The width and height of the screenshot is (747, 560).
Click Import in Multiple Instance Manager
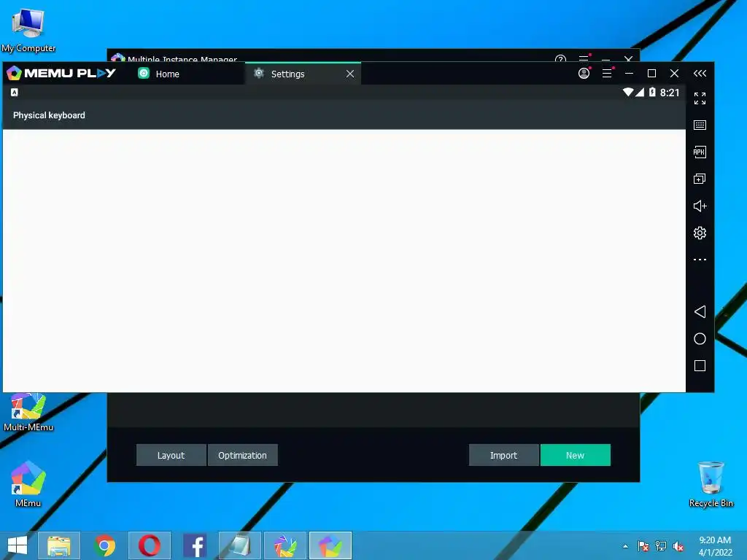pyautogui.click(x=503, y=455)
